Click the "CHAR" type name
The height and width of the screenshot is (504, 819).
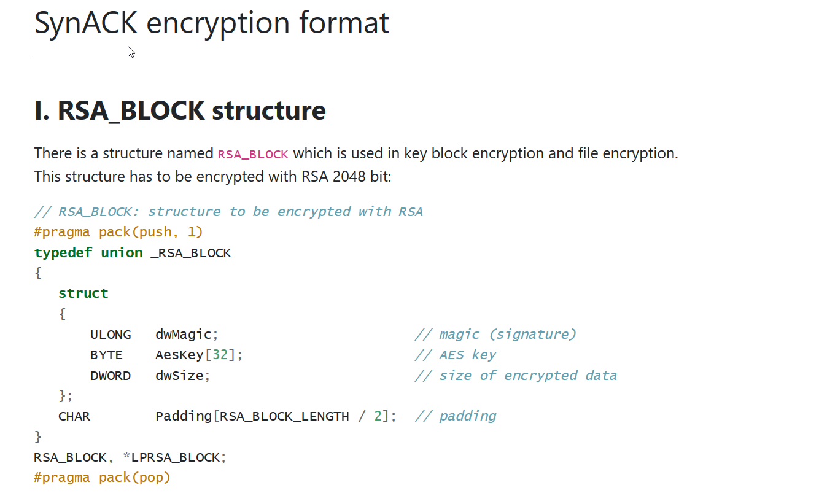click(x=74, y=416)
